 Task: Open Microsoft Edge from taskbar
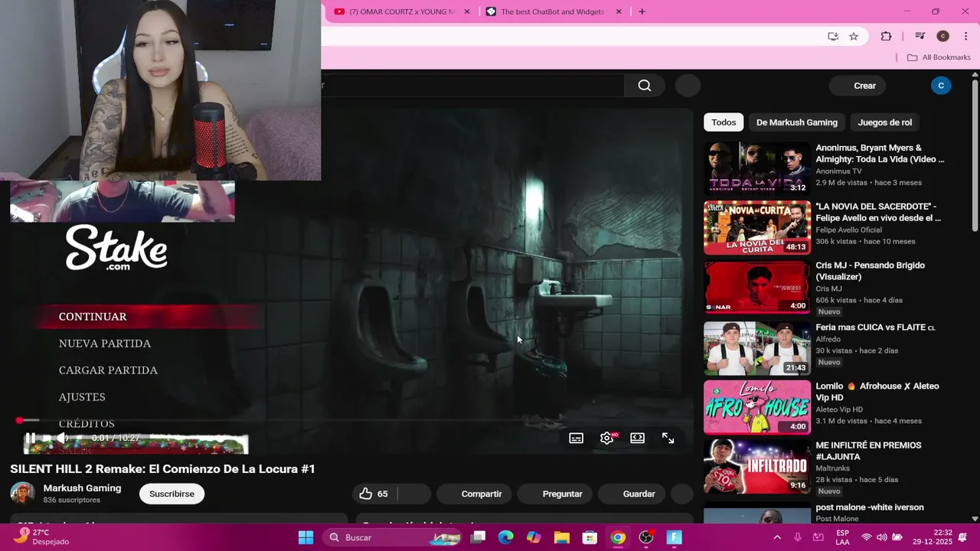tap(506, 537)
